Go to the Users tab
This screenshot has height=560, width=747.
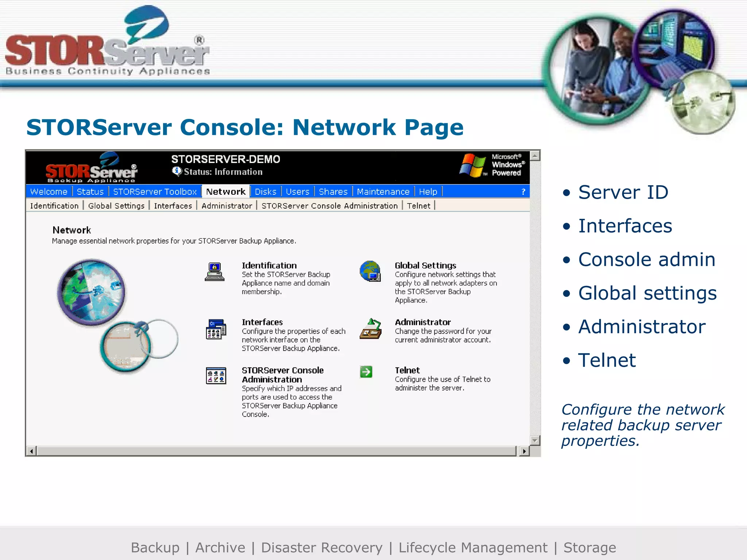(297, 191)
